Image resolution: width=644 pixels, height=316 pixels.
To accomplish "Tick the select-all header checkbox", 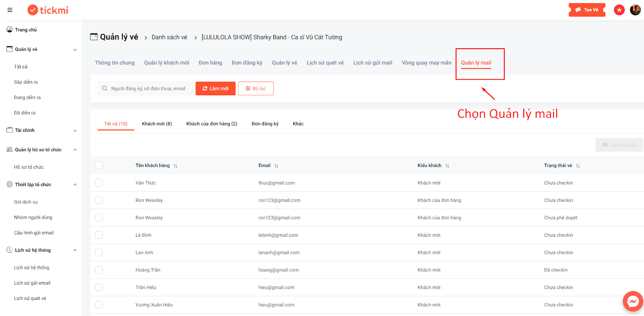I will pos(99,165).
